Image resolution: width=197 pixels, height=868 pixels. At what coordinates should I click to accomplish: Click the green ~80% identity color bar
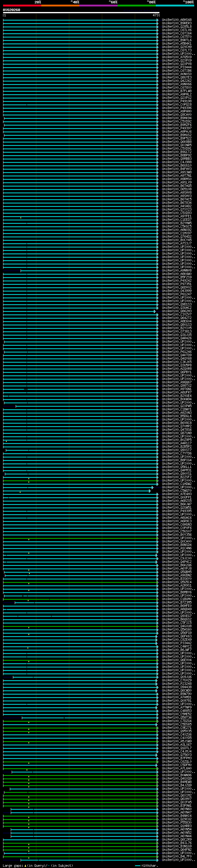coord(137,6)
